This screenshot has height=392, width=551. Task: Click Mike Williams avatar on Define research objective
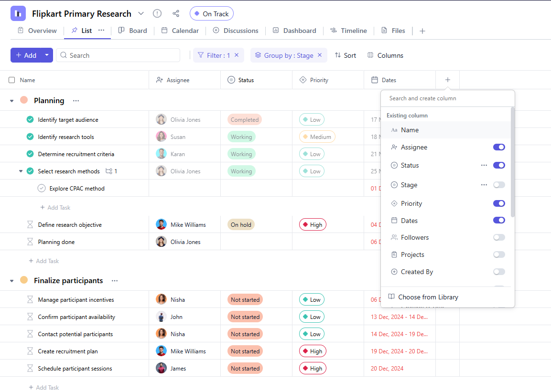tap(162, 224)
